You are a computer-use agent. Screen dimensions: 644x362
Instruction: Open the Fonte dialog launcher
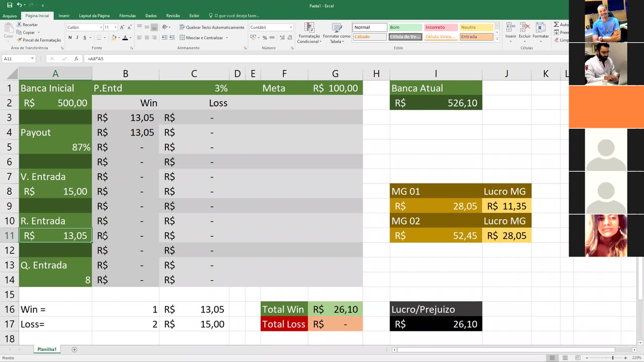click(x=132, y=48)
